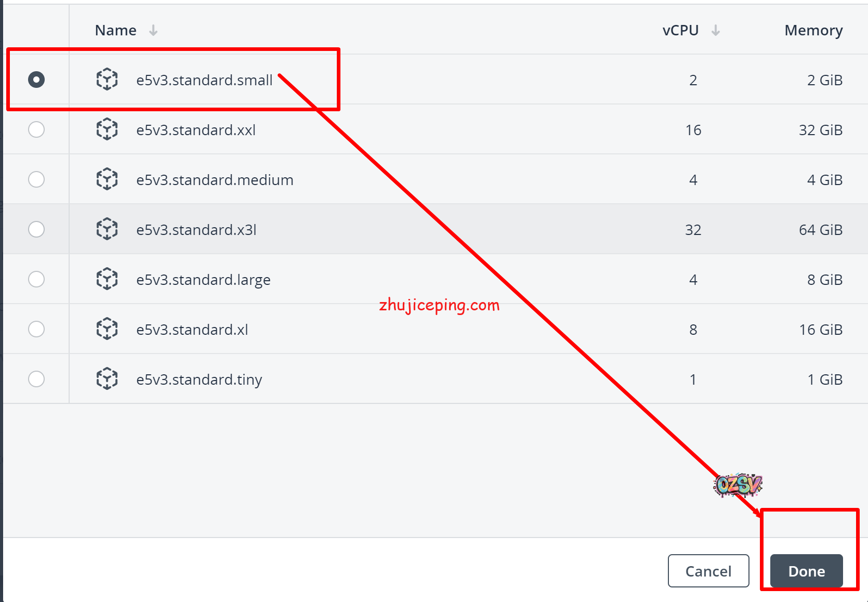Select the e5v3.standard.xxl radio button
868x602 pixels.
[36, 129]
